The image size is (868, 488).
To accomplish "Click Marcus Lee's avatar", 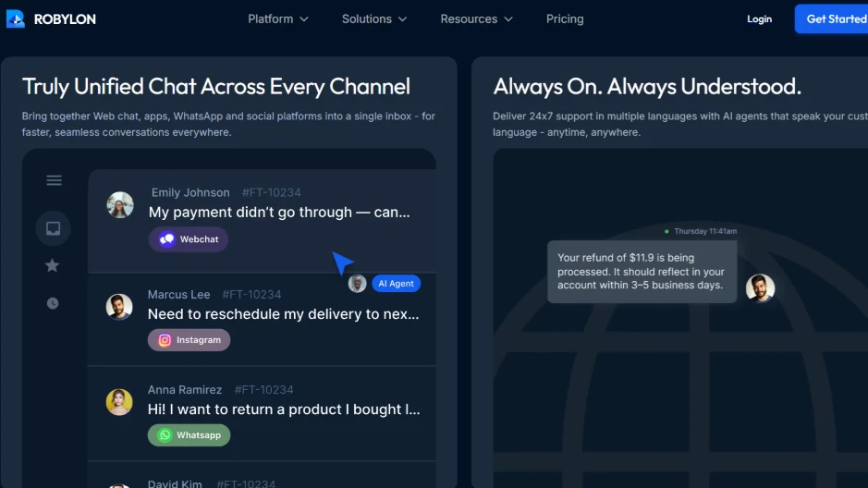I will coord(119,307).
